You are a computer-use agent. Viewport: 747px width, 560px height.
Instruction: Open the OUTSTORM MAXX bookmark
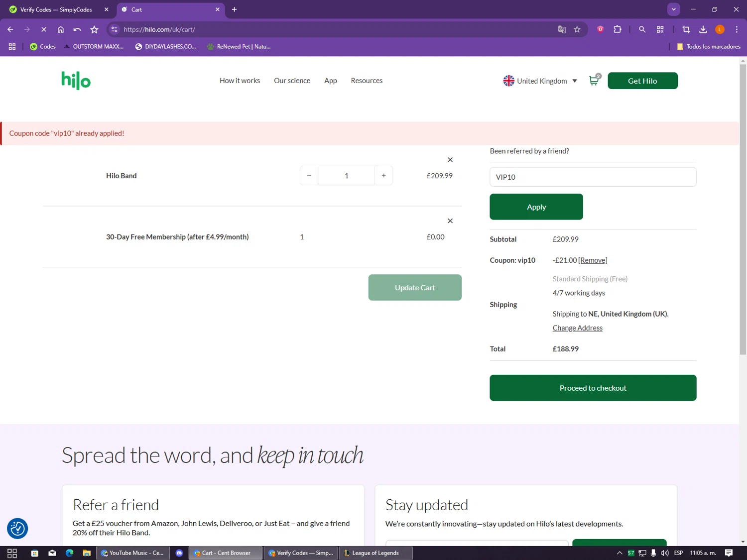coord(93,46)
